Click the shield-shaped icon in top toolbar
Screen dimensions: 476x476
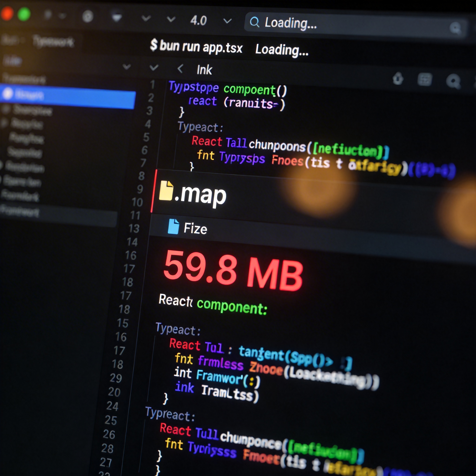[x=117, y=17]
